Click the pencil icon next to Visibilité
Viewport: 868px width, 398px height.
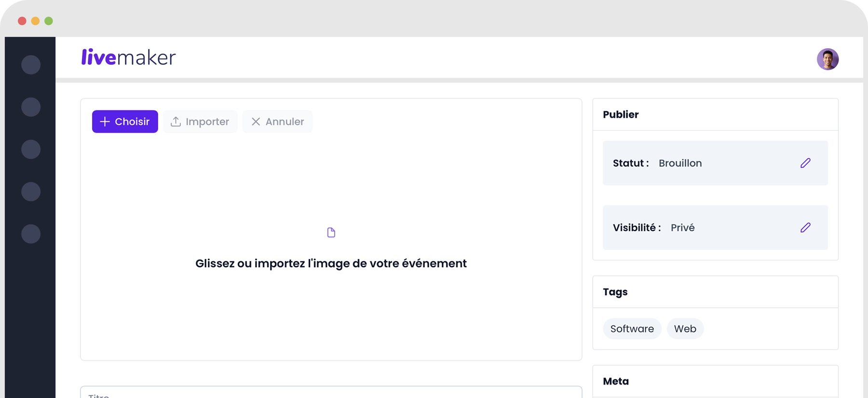coord(805,228)
